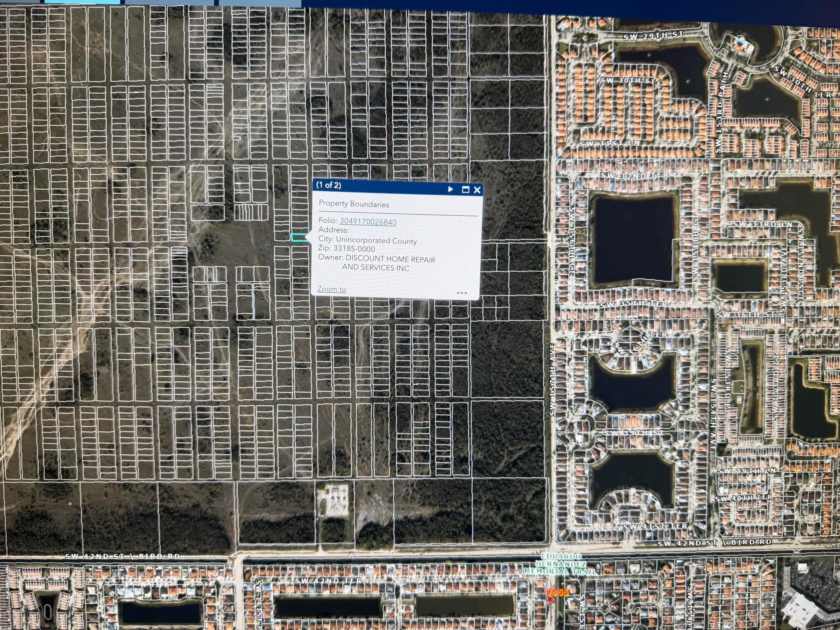840x630 pixels.
Task: Close the parcel info popup
Action: [x=477, y=190]
